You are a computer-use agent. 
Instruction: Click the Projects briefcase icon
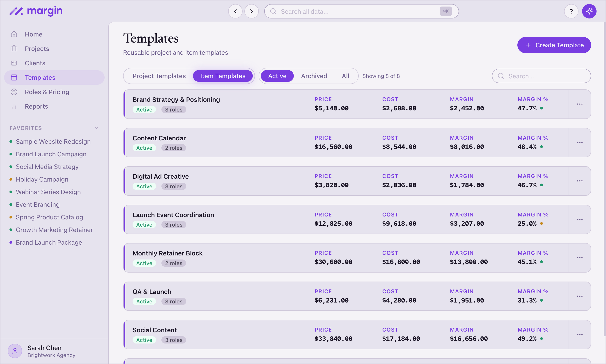pyautogui.click(x=14, y=49)
